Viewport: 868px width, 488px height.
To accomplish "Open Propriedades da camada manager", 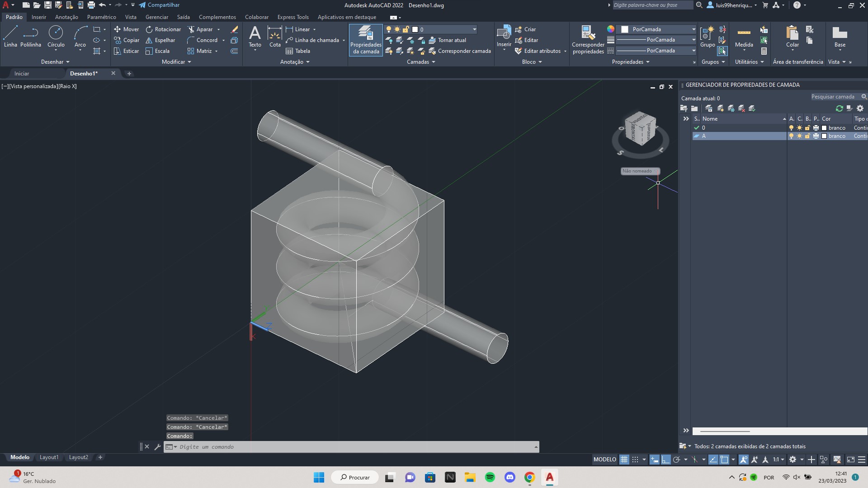I will tap(366, 40).
